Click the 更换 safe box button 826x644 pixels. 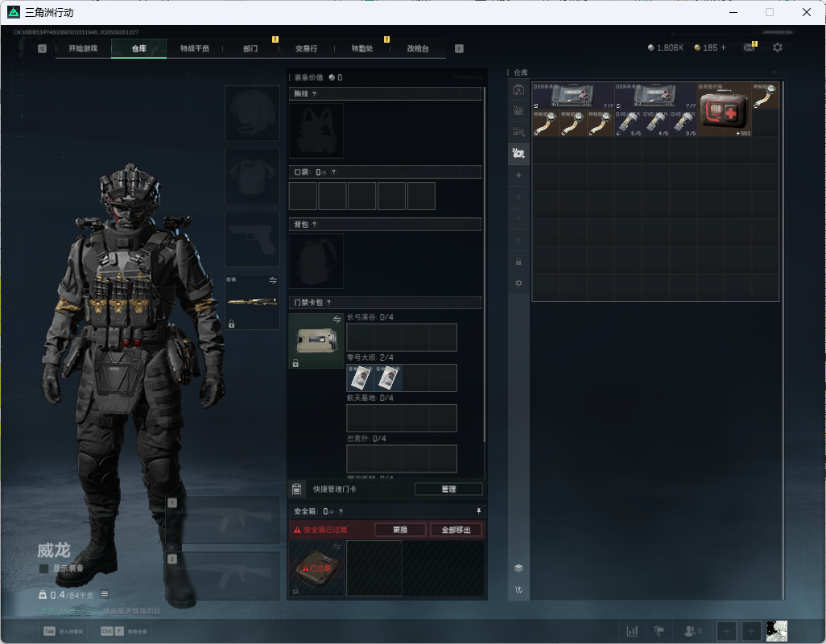point(400,530)
